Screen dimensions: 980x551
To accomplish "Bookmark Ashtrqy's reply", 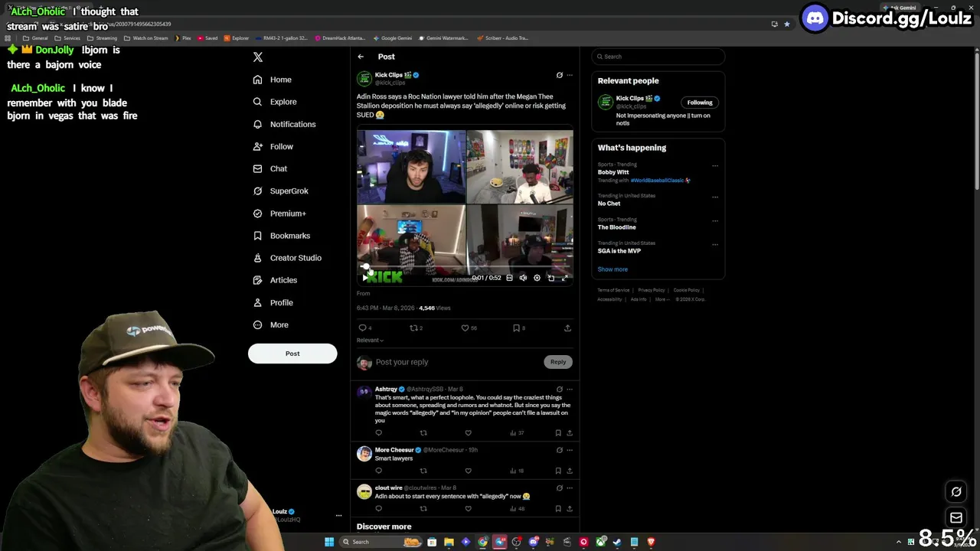I will click(x=558, y=433).
